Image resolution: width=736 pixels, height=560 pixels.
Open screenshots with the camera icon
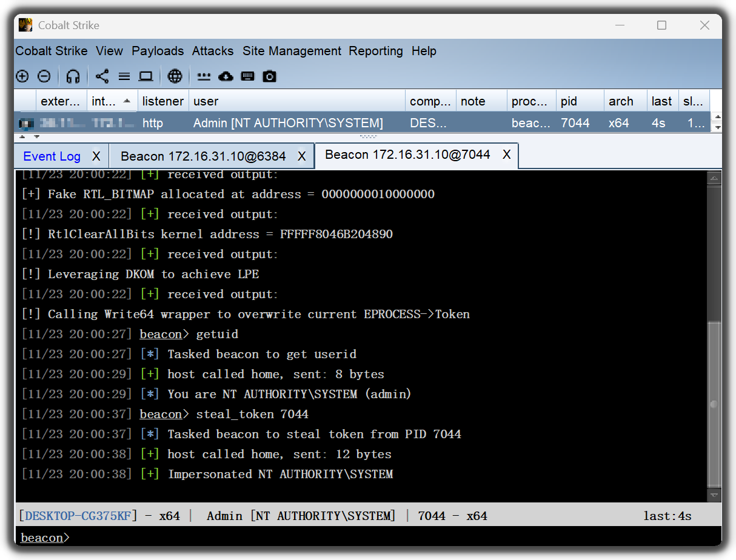pyautogui.click(x=270, y=76)
